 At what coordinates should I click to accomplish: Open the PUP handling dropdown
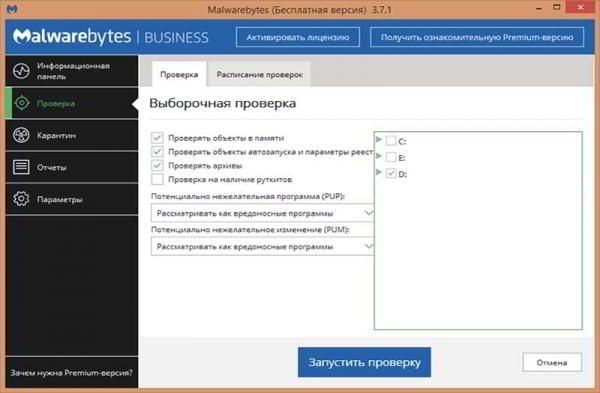(262, 213)
